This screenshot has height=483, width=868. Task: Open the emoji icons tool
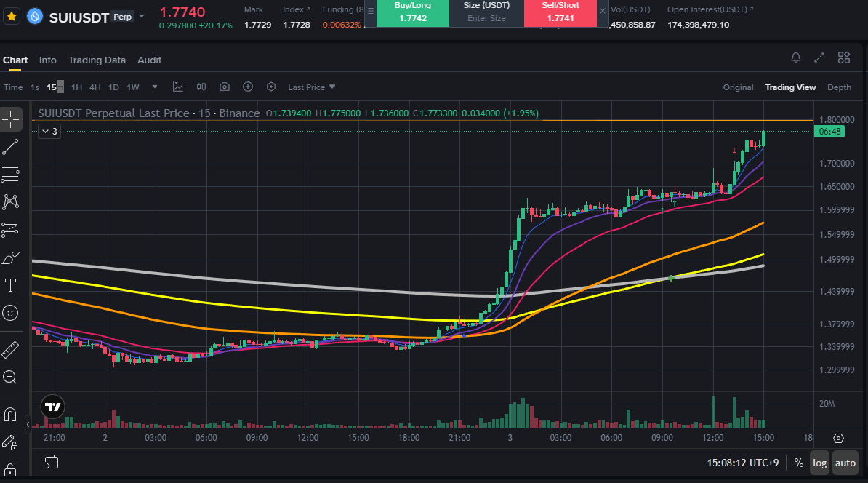click(x=10, y=313)
